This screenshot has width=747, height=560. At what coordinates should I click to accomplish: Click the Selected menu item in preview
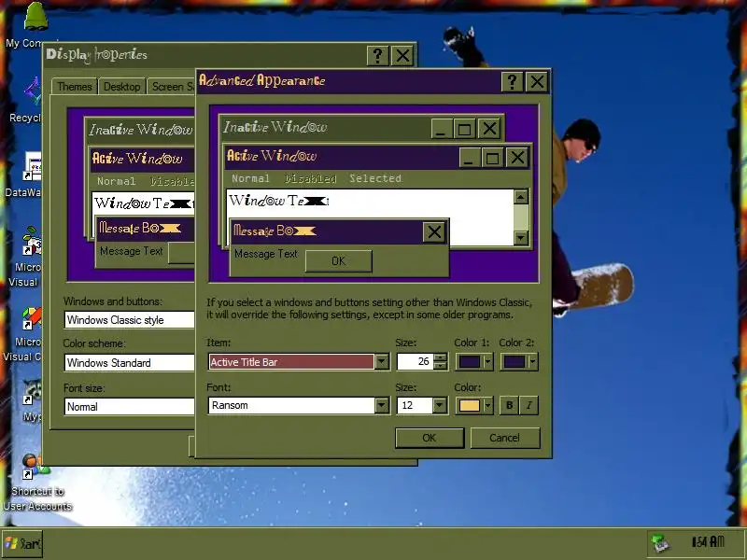(375, 178)
